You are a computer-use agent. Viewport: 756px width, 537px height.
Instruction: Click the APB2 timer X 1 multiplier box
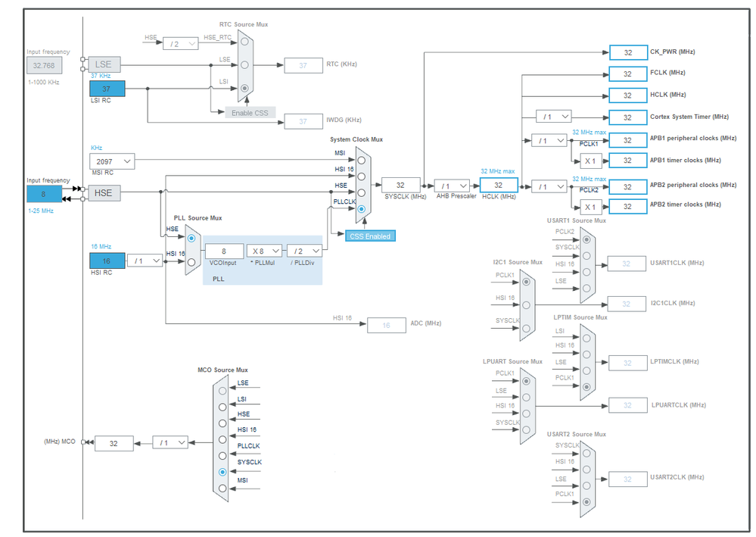click(590, 207)
